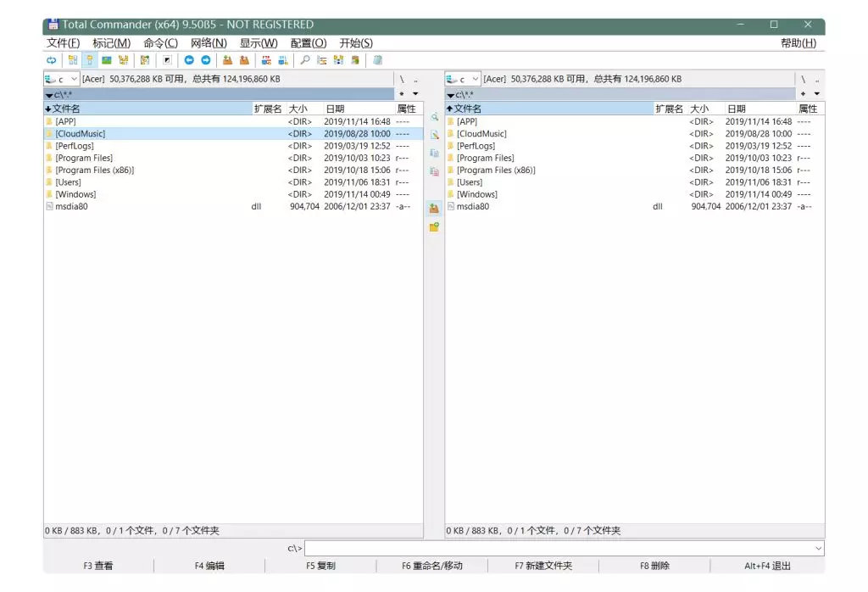The image size is (868, 592).
Task: Select [Users] folder in left panel
Action: coord(233,182)
